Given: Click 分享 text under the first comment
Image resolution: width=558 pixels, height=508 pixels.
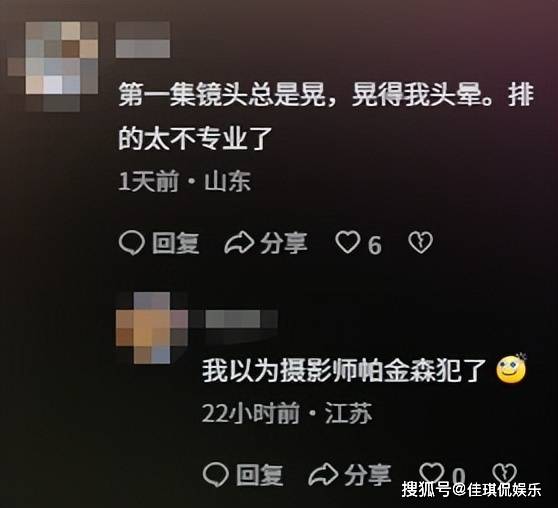Looking at the screenshot, I should coord(284,243).
